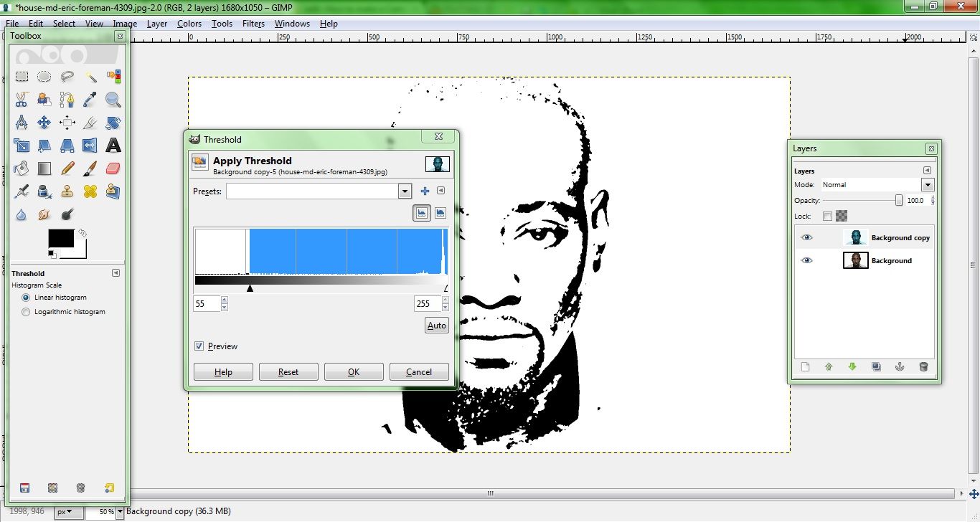Select the Clone tool
The height and width of the screenshot is (522, 980).
(67, 191)
